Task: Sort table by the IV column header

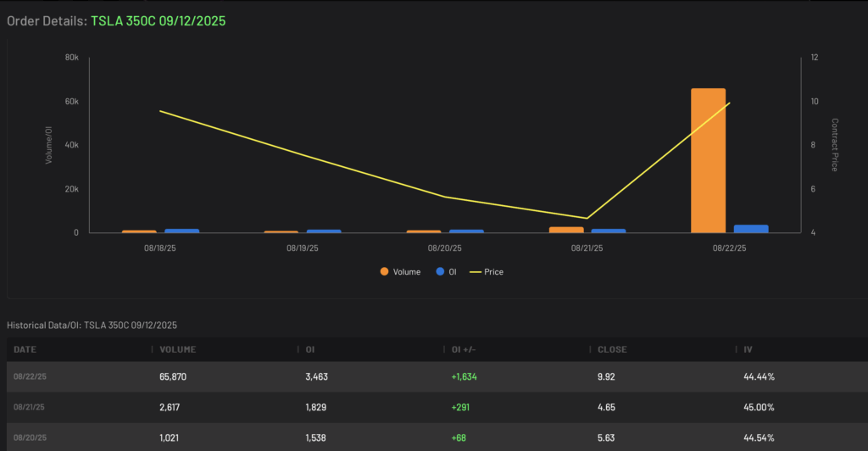Action: tap(748, 349)
